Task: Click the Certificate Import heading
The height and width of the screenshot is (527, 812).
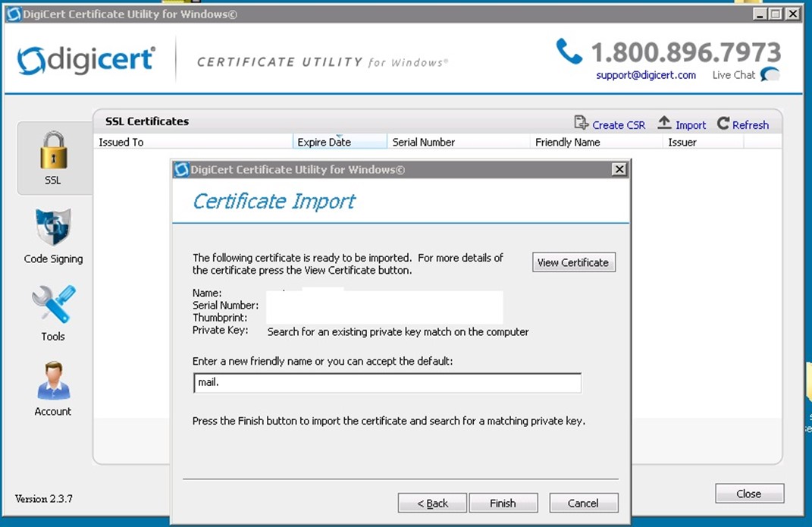Action: [274, 202]
